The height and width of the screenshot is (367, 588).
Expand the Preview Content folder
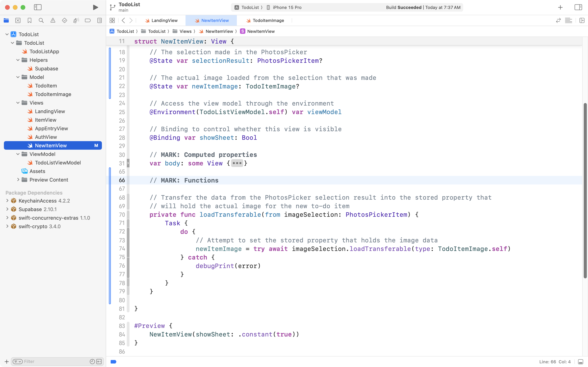click(x=18, y=180)
